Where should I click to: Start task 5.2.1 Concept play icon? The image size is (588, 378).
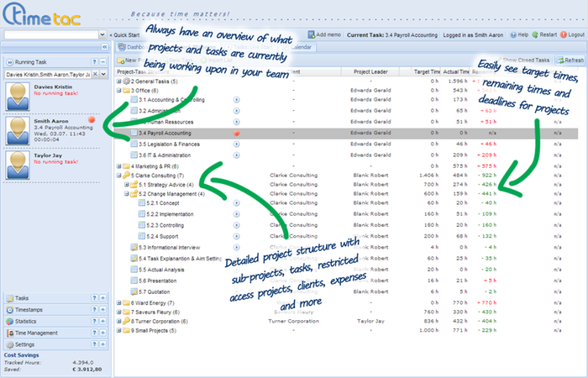pos(236,203)
